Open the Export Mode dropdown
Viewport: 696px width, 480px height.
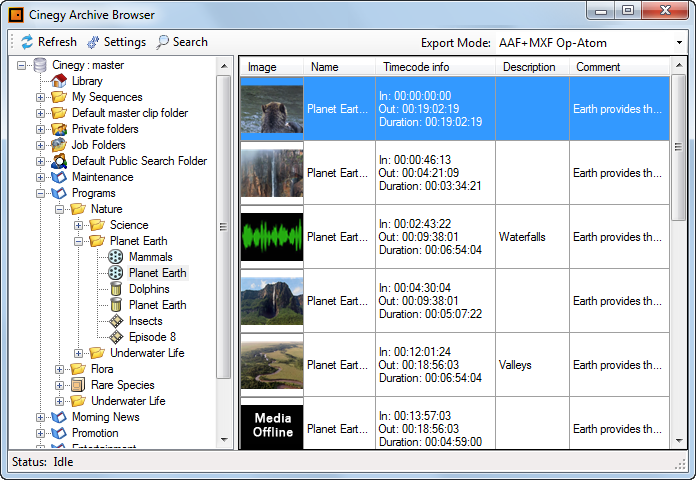[679, 43]
